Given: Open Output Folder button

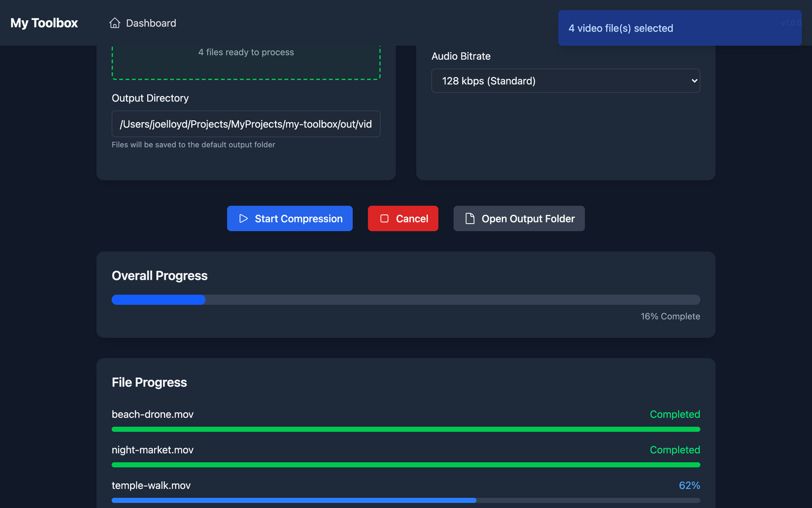Looking at the screenshot, I should point(519,218).
